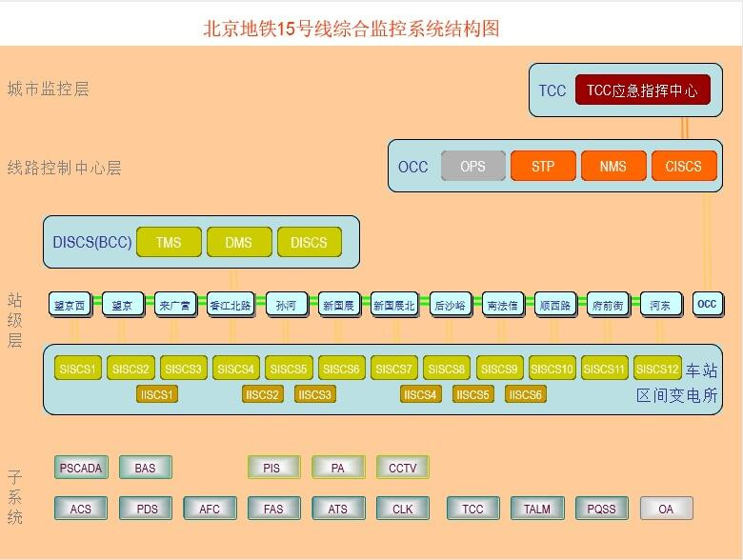Image resolution: width=743 pixels, height=560 pixels.
Task: Select the IISCS1 substation block
Action: (x=157, y=394)
